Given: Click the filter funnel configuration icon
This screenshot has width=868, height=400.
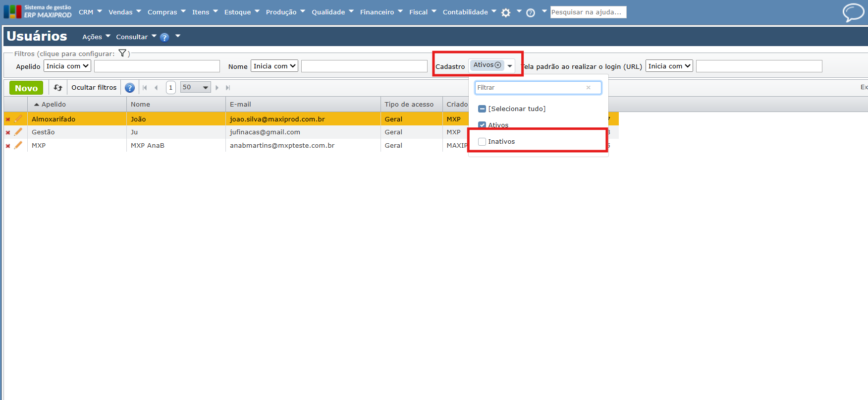Looking at the screenshot, I should 122,53.
